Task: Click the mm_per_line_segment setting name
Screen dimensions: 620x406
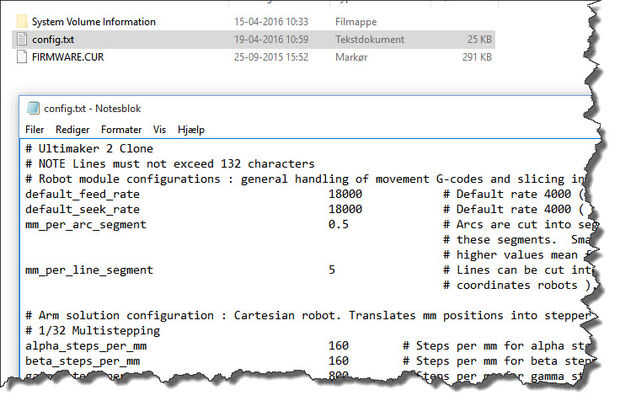Action: (x=89, y=270)
